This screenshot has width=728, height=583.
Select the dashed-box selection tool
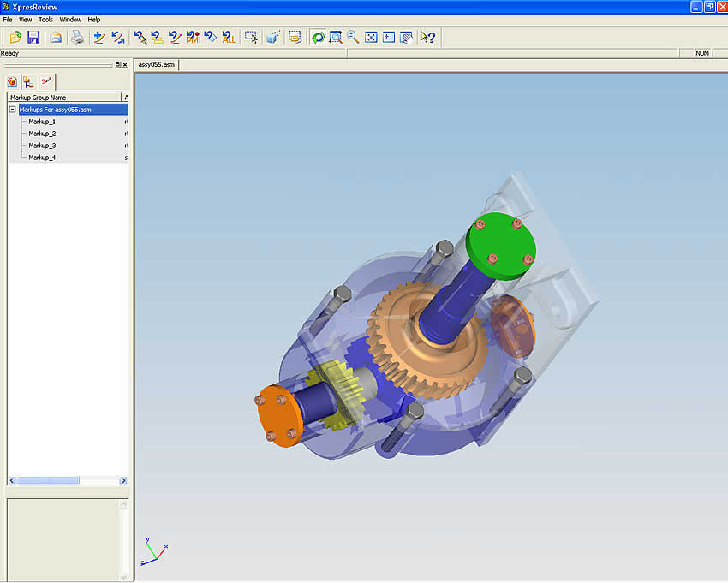pos(251,37)
